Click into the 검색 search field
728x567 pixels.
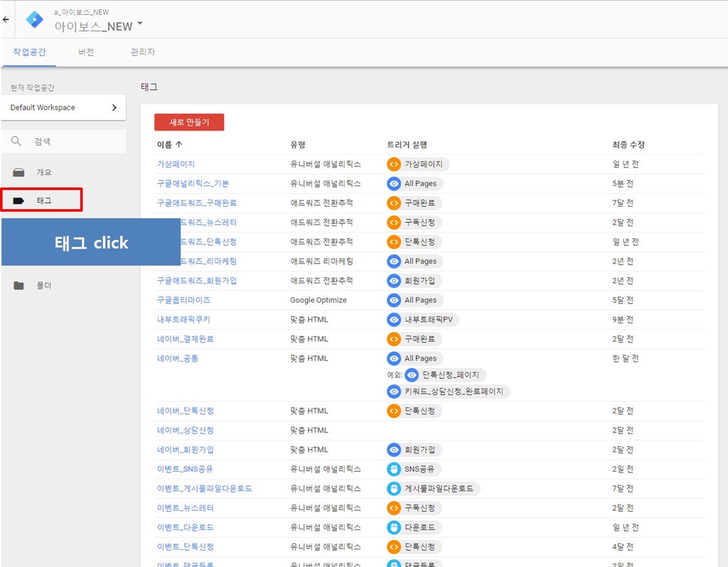click(x=63, y=141)
